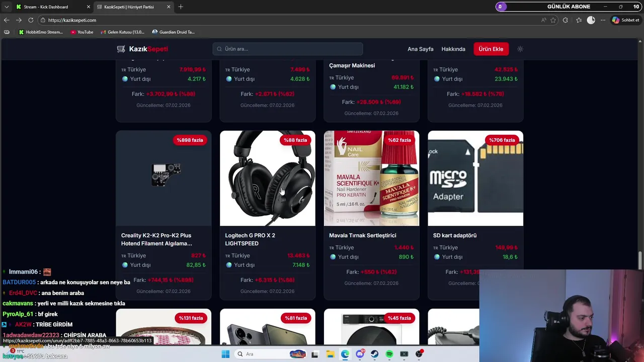Click the magnifier icon in Ürün ara field
The image size is (644, 362).
click(219, 49)
